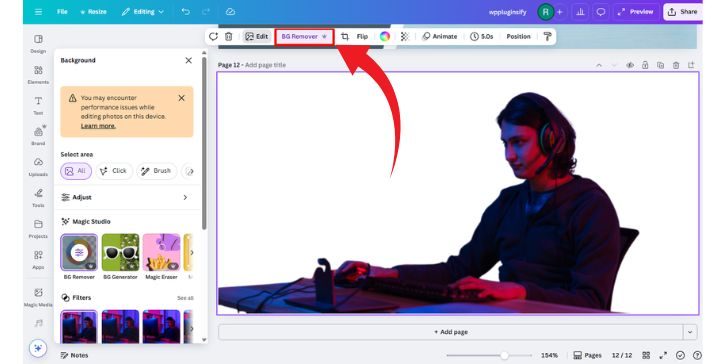
Task: Click the Animate button
Action: (x=440, y=37)
